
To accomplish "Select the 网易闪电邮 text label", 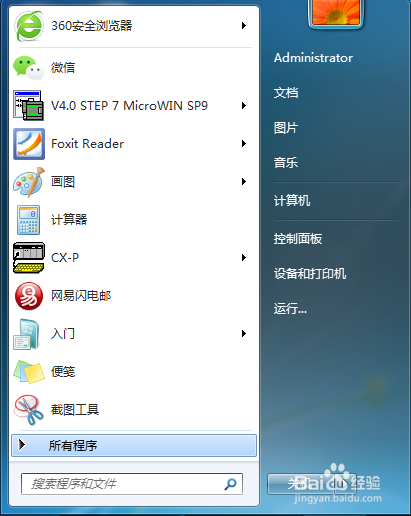I will (x=81, y=296).
